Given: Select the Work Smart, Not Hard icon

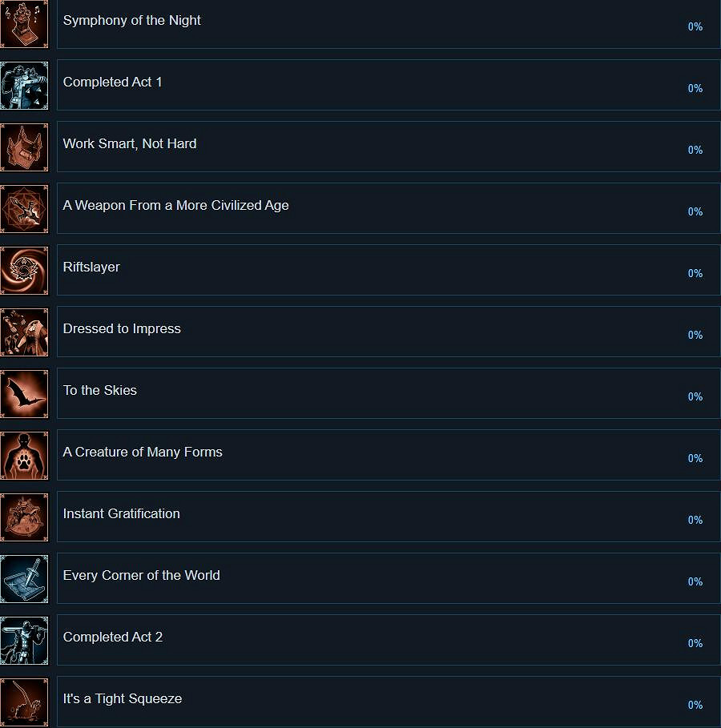Looking at the screenshot, I should [24, 147].
